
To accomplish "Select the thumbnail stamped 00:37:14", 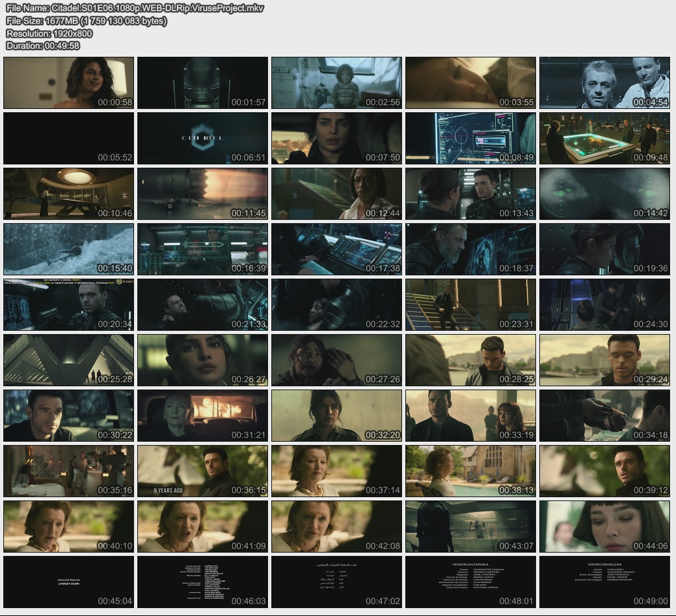I will pyautogui.click(x=337, y=471).
